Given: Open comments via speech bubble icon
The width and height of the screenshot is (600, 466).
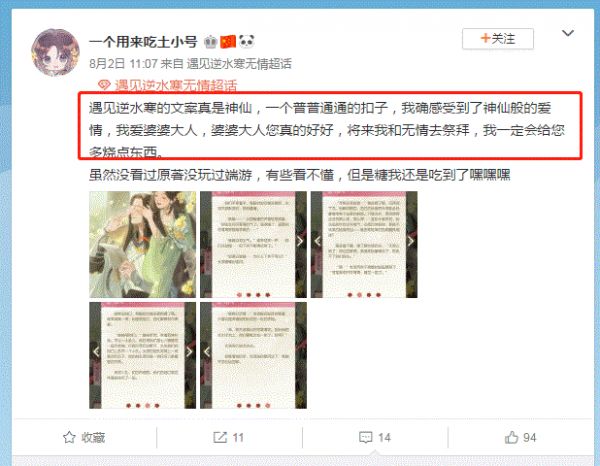Looking at the screenshot, I should click(365, 437).
